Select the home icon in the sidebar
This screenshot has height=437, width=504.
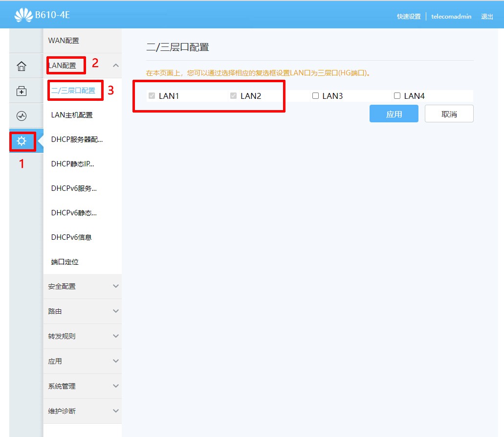coord(22,65)
